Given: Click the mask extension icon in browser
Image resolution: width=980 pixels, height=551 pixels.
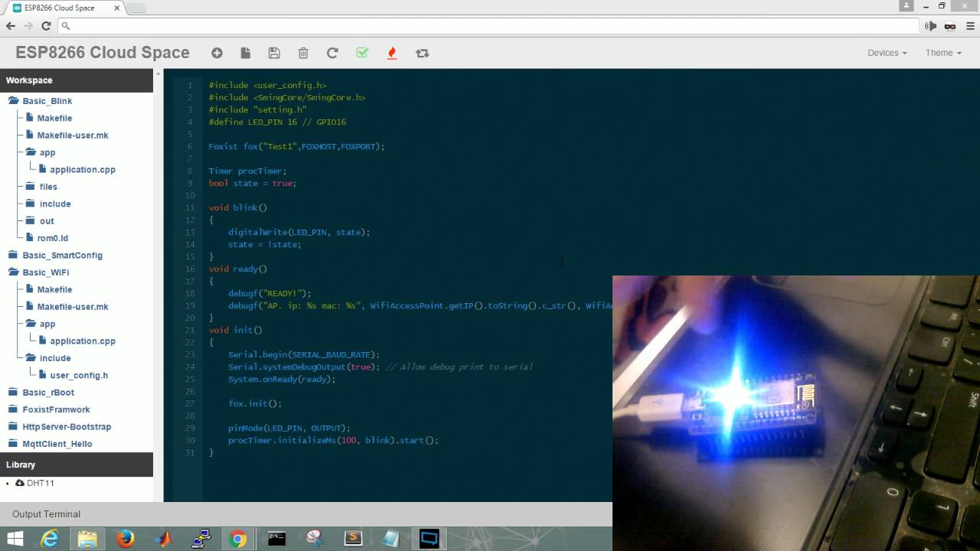Looking at the screenshot, I should point(950,25).
